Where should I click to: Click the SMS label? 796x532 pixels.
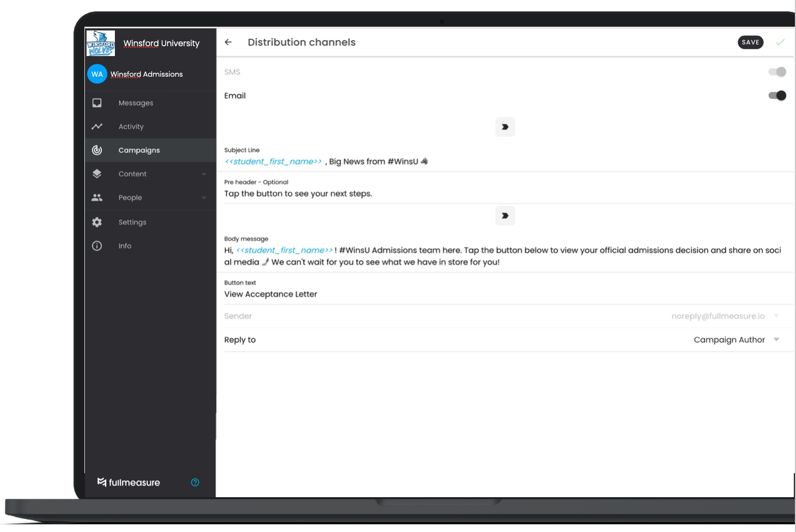point(232,72)
